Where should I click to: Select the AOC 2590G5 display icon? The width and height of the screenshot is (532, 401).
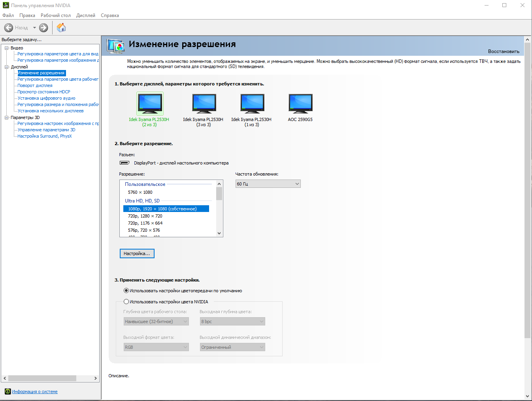[x=300, y=104]
